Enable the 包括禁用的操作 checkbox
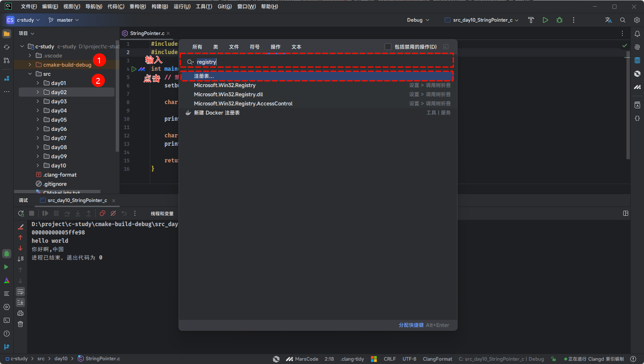 (388, 47)
